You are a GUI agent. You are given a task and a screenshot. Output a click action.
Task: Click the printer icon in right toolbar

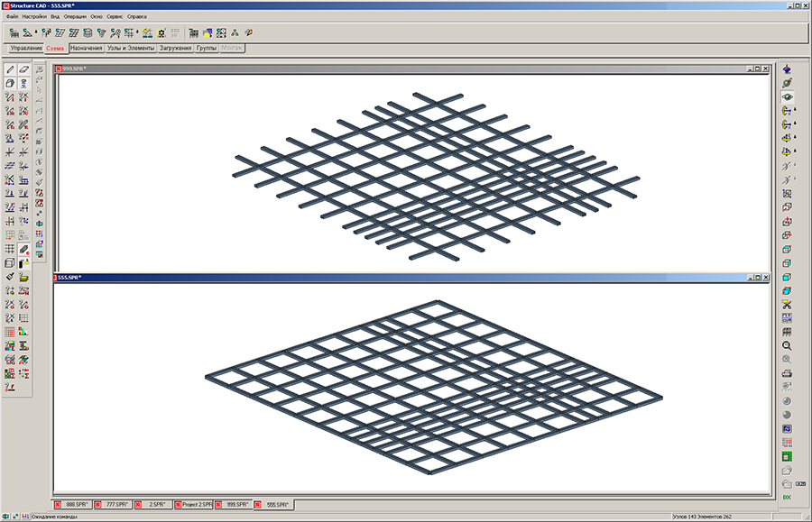coord(787,373)
